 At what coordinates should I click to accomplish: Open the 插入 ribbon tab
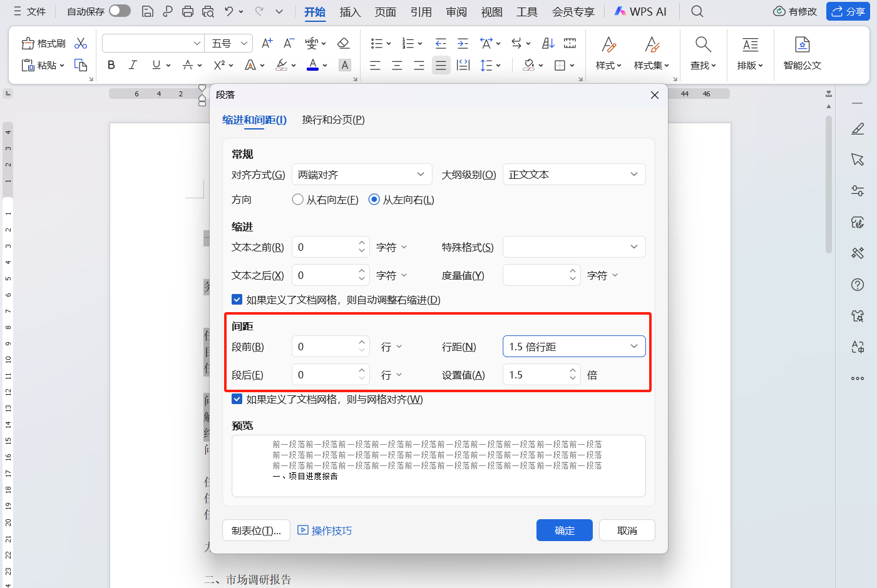(x=350, y=11)
